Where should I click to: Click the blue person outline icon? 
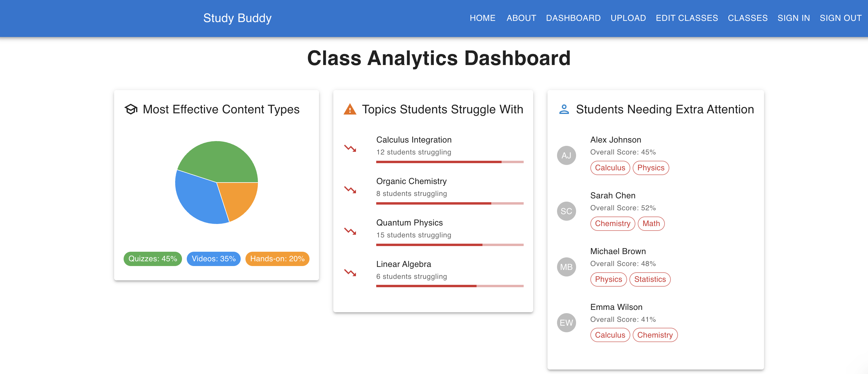coord(564,109)
